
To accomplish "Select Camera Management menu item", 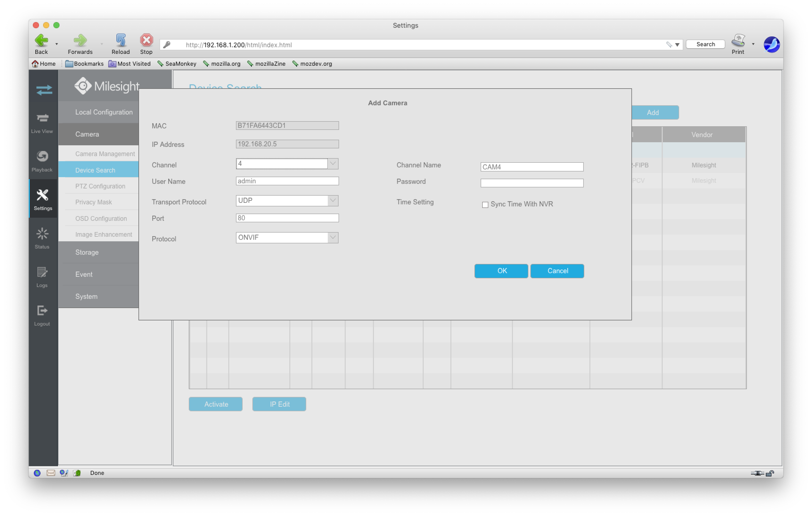I will [105, 154].
